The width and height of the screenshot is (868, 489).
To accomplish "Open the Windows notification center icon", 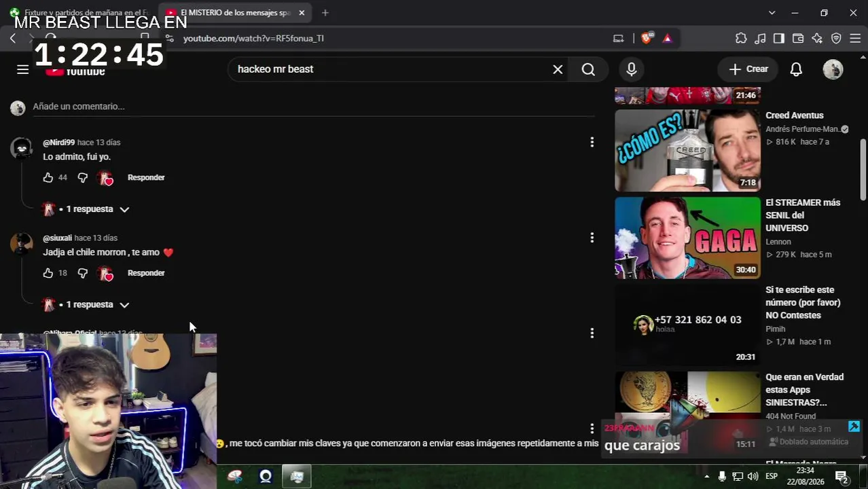I will pos(842,477).
